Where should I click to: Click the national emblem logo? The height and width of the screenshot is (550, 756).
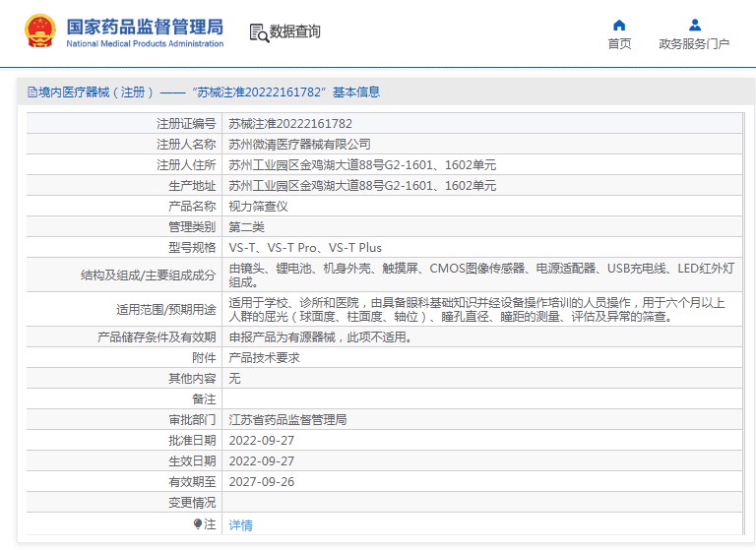point(40,31)
